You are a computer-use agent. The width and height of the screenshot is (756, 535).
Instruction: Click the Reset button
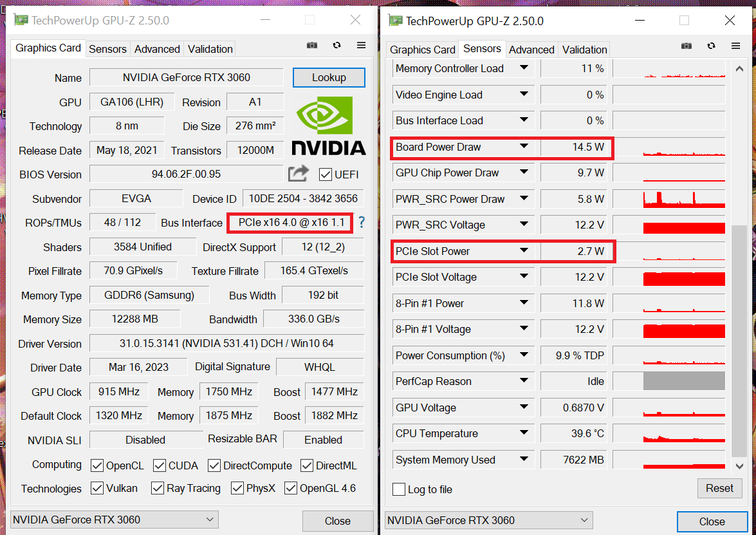[x=719, y=488]
